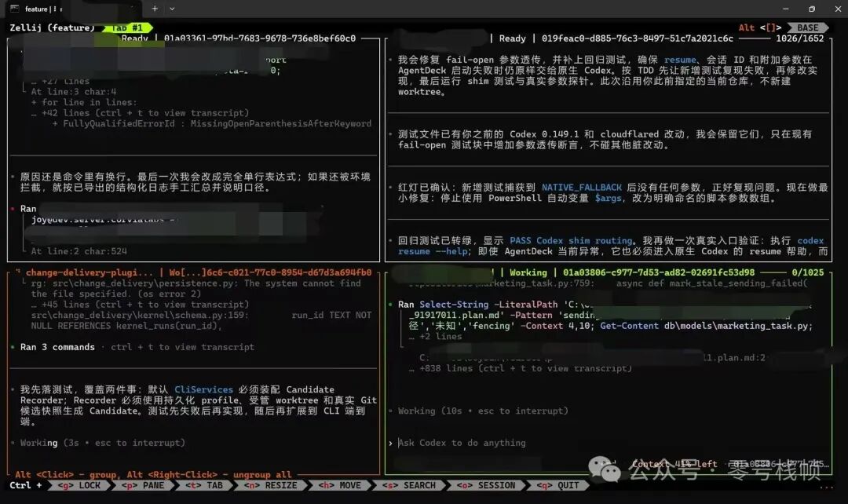
Task: Click '+42 lines (ctrl + t to view transcript)'
Action: (145, 113)
